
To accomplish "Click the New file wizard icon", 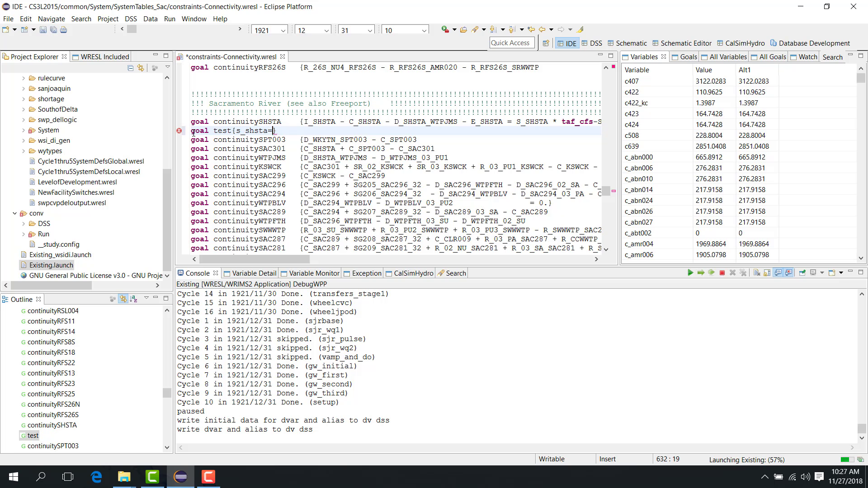I will [x=6, y=30].
